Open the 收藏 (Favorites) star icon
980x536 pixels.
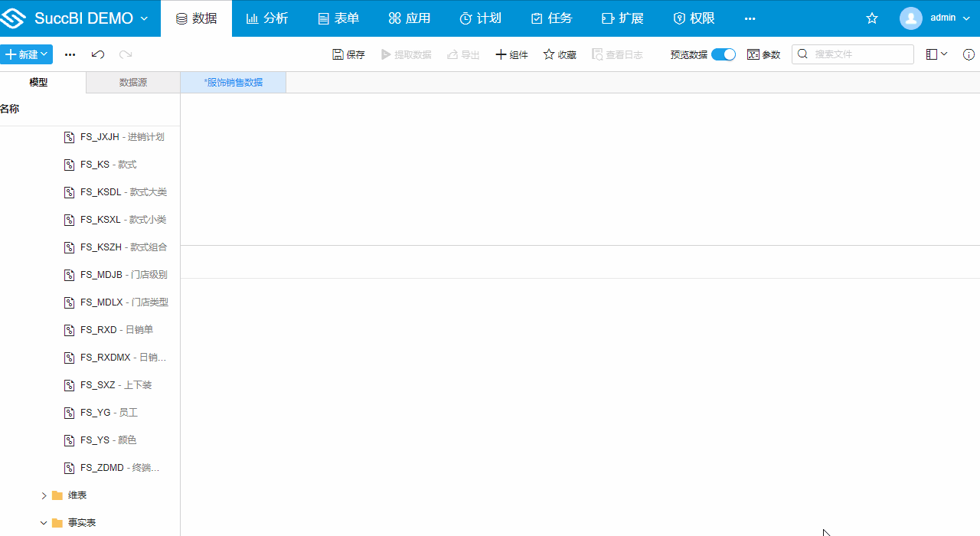[x=548, y=54]
